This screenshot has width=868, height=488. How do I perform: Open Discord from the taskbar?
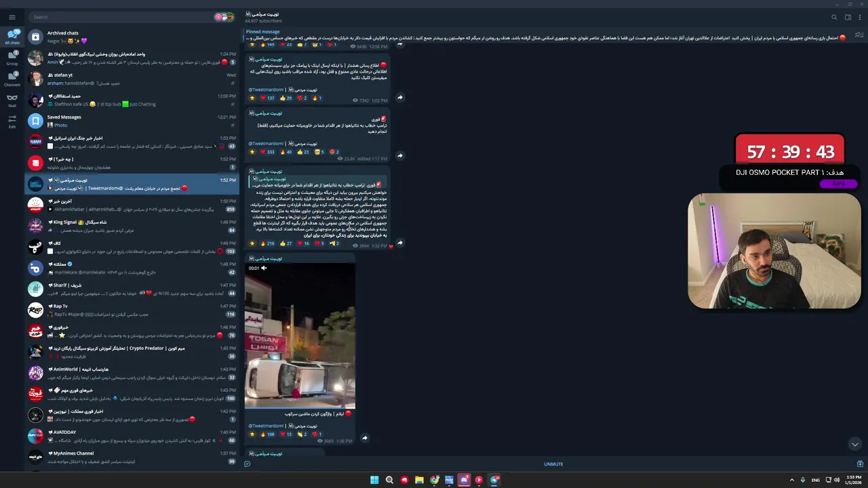(x=464, y=480)
